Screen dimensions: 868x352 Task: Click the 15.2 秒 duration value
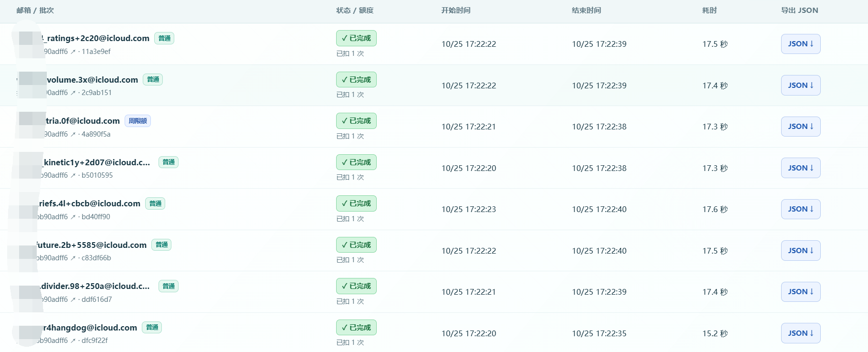click(x=715, y=333)
